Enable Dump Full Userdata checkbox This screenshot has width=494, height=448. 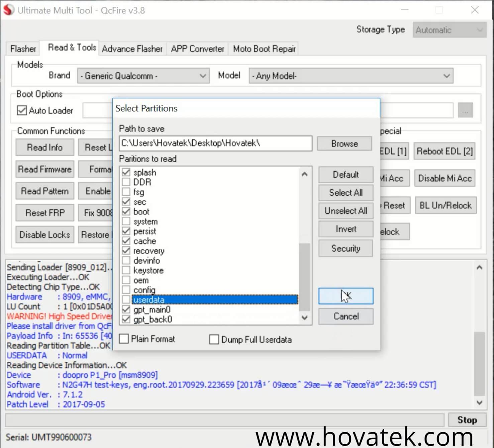pos(214,340)
